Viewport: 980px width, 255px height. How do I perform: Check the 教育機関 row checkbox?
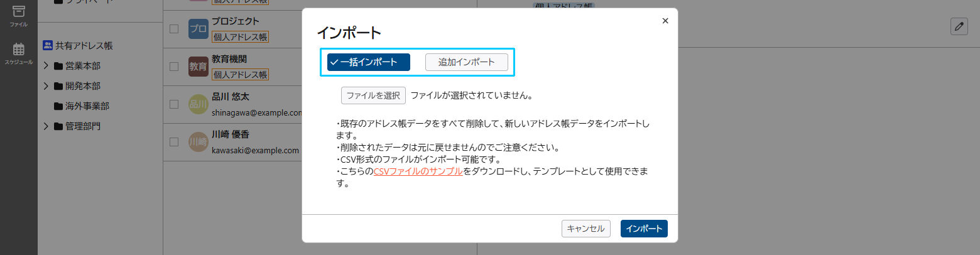pyautogui.click(x=175, y=67)
